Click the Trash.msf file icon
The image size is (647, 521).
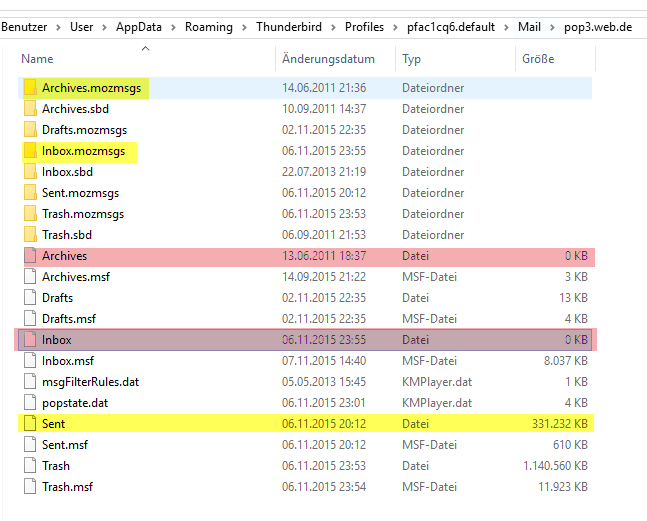point(30,487)
